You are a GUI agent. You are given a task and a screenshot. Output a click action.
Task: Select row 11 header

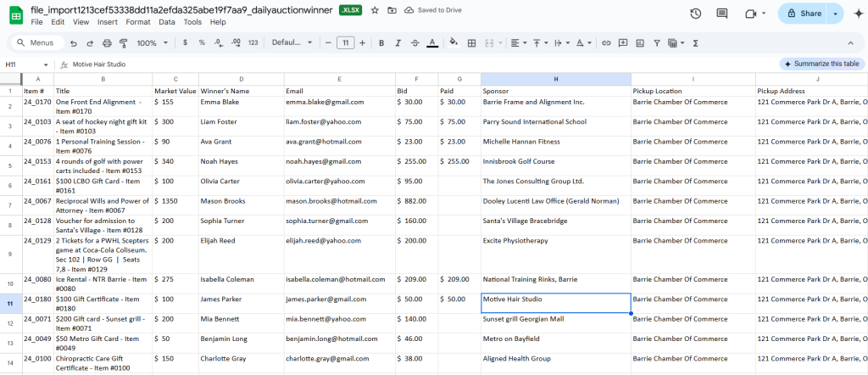(x=10, y=304)
